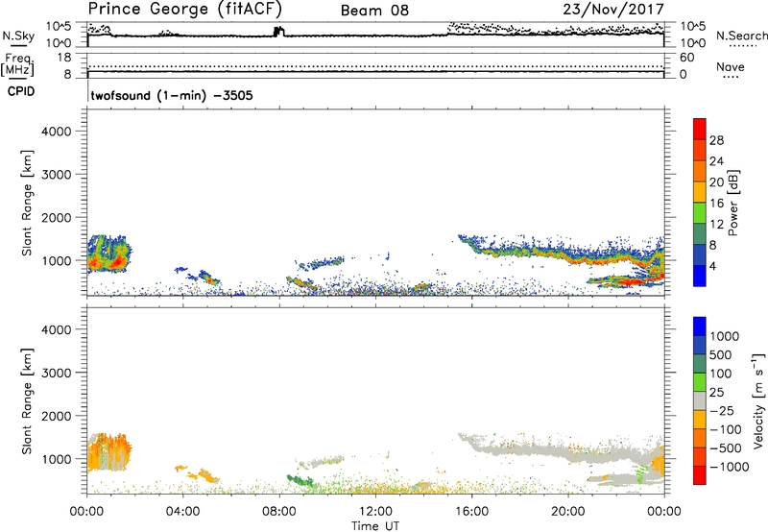Click the 3000 tick in power panel
This screenshot has width=768, height=532.
57,175
